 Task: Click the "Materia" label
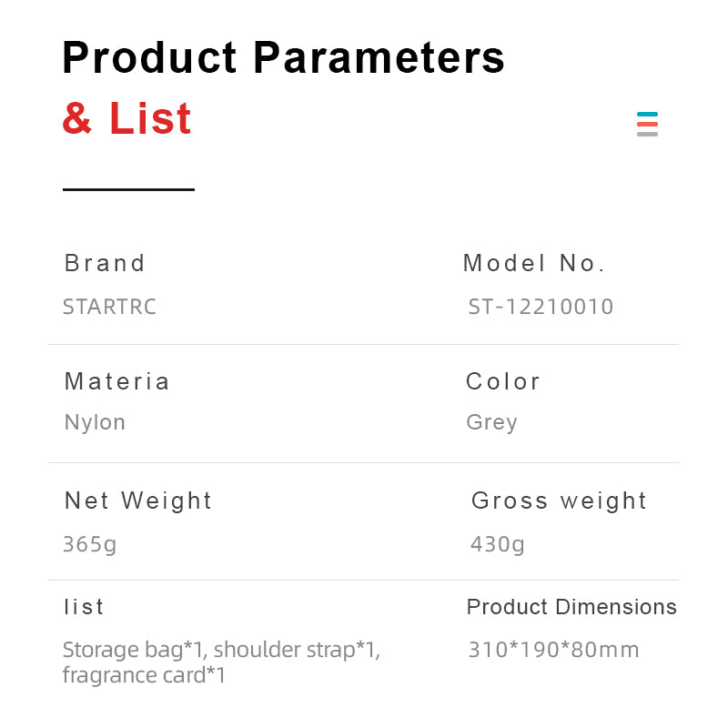[117, 381]
